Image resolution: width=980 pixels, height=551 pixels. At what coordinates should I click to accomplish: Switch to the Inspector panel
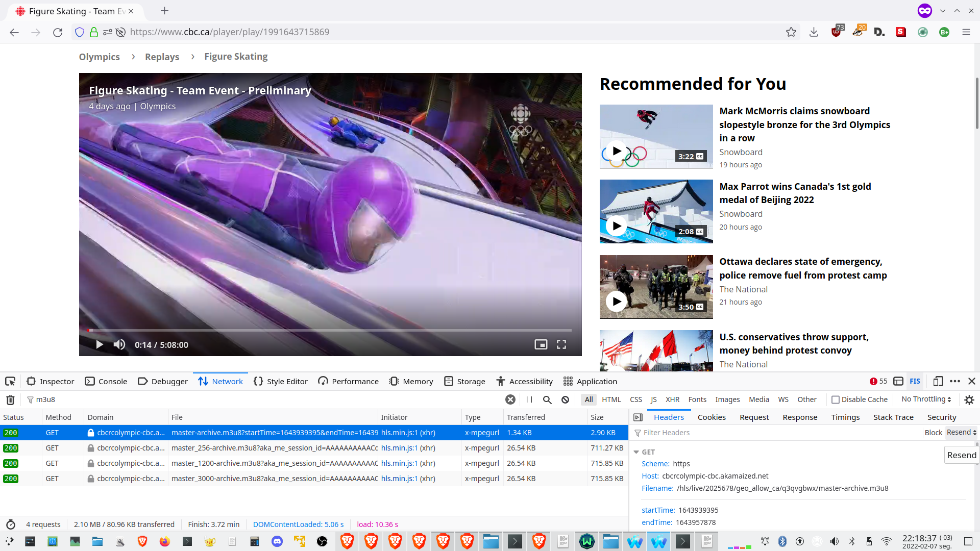click(51, 382)
